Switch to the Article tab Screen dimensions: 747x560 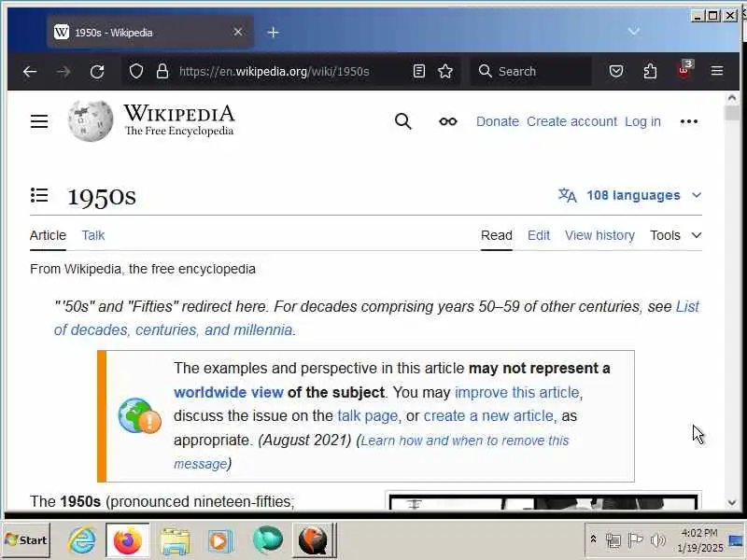(x=48, y=235)
